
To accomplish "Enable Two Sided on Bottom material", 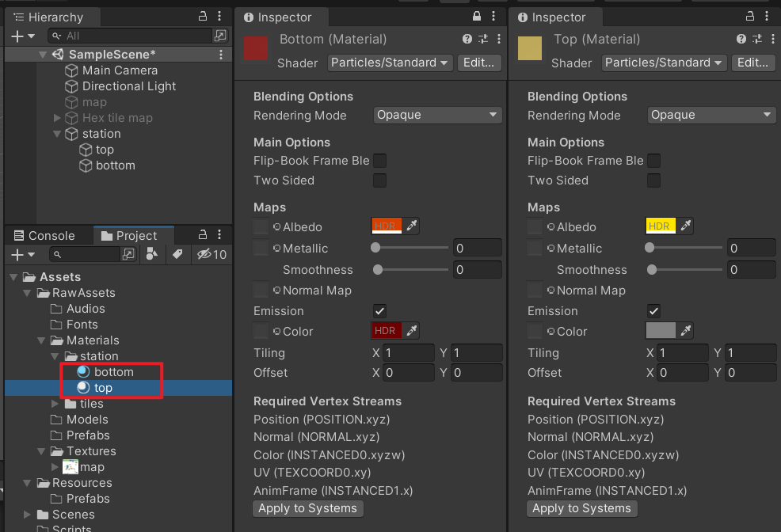I will [379, 180].
